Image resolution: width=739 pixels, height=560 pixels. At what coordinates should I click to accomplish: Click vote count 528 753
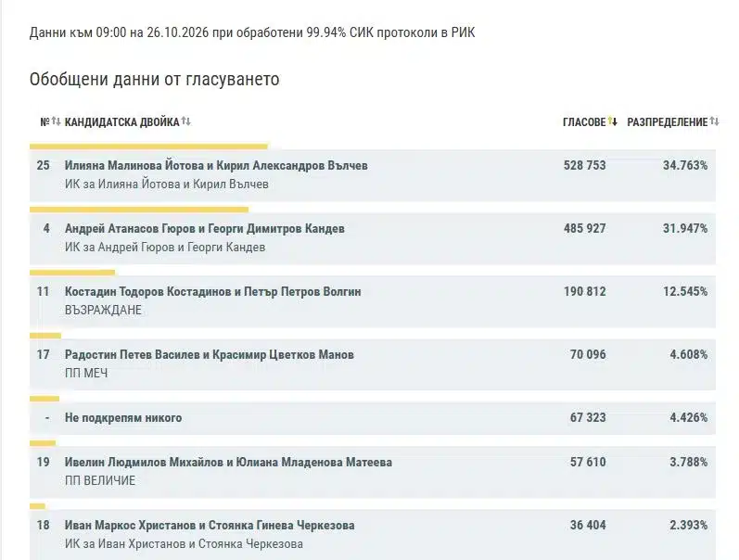click(x=585, y=165)
